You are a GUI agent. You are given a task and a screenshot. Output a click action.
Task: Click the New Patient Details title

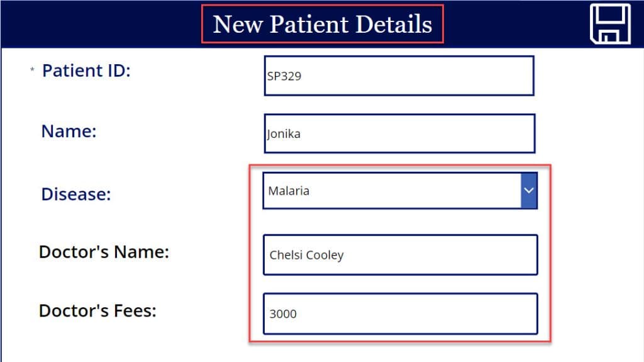[323, 24]
